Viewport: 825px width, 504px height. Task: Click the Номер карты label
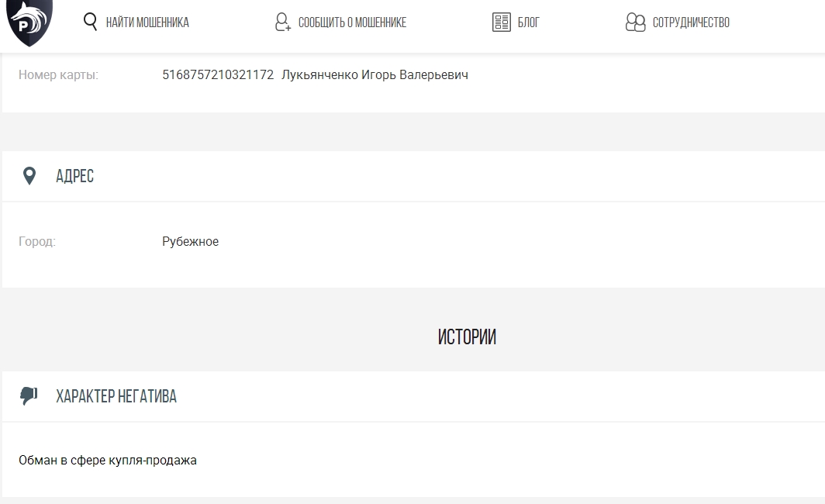point(58,75)
